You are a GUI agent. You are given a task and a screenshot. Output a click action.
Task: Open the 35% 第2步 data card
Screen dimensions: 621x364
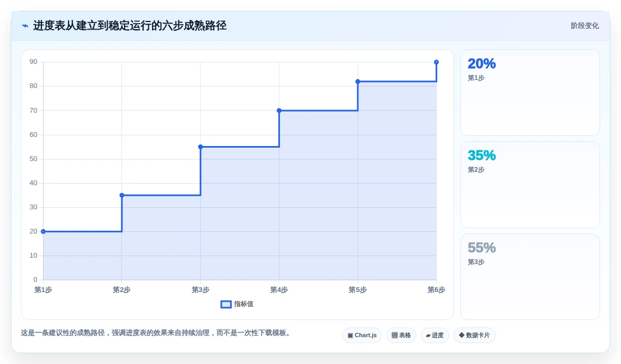click(x=530, y=185)
